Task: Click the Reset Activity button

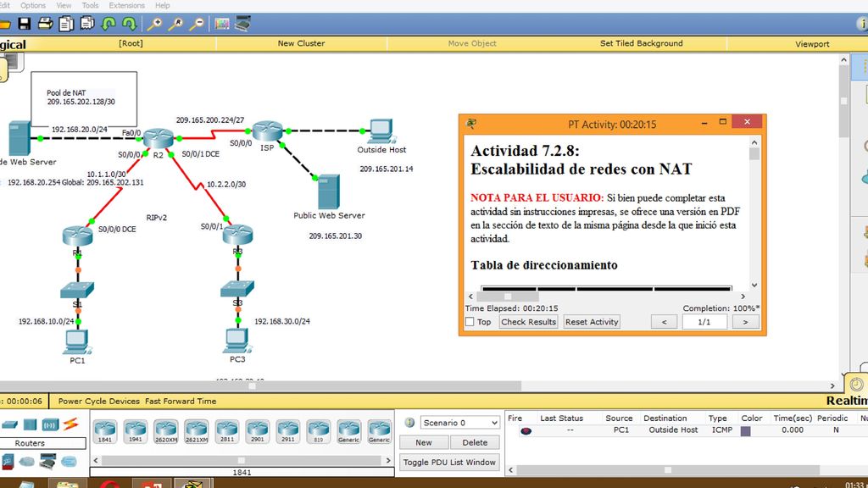Action: (x=592, y=322)
